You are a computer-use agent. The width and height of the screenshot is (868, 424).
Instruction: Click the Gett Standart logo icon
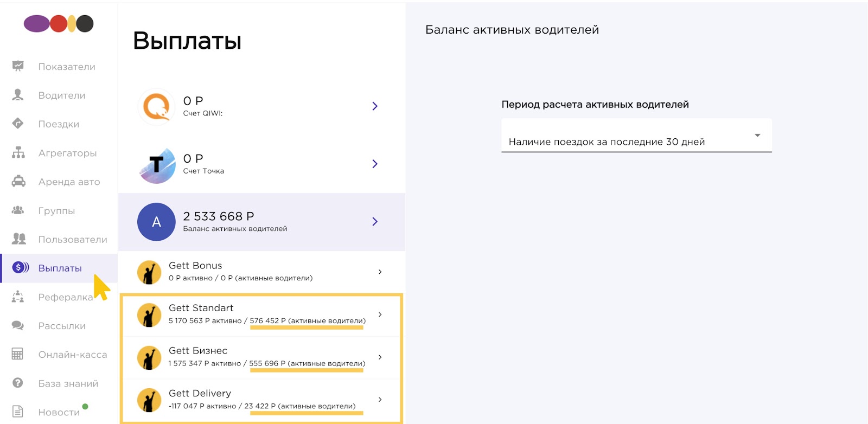(x=149, y=315)
